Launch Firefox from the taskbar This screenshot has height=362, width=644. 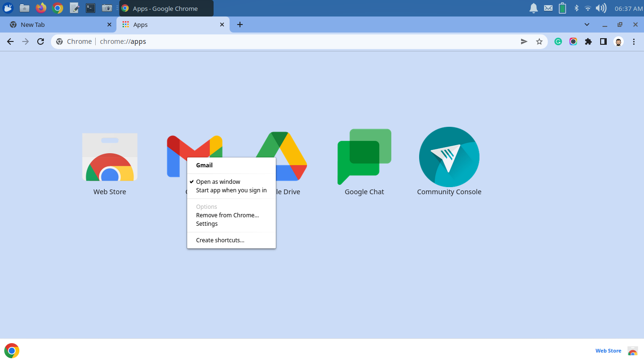point(41,8)
